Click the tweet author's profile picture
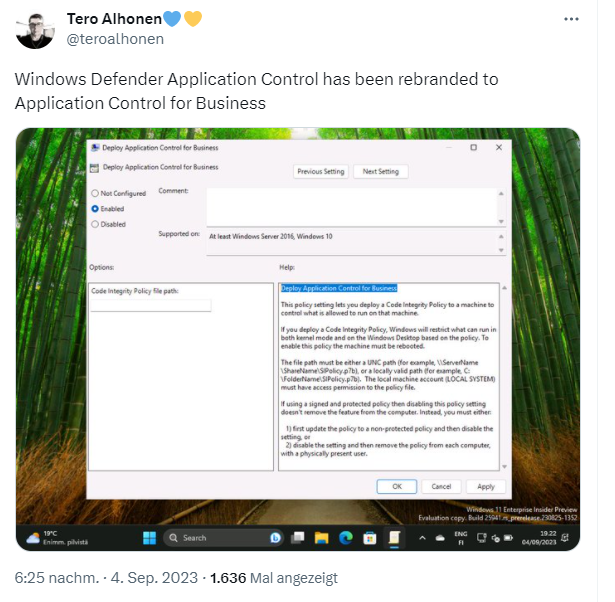This screenshot has width=615, height=602. pyautogui.click(x=35, y=31)
